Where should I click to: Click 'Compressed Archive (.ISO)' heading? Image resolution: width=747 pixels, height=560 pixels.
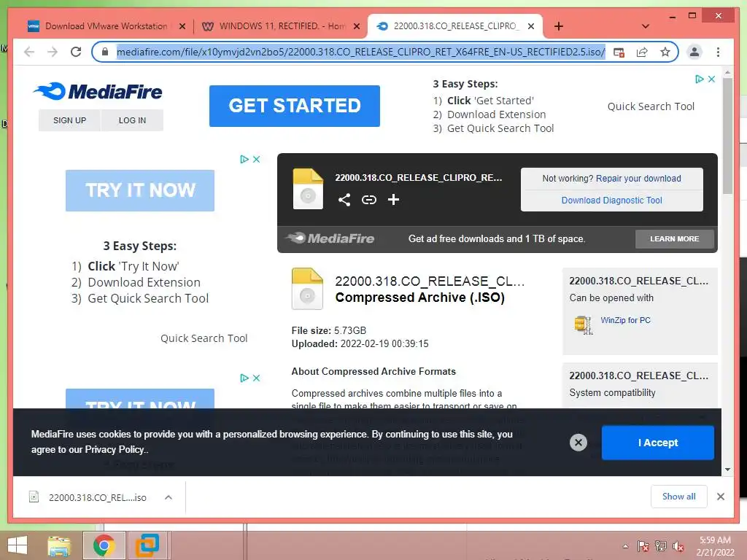(x=419, y=297)
